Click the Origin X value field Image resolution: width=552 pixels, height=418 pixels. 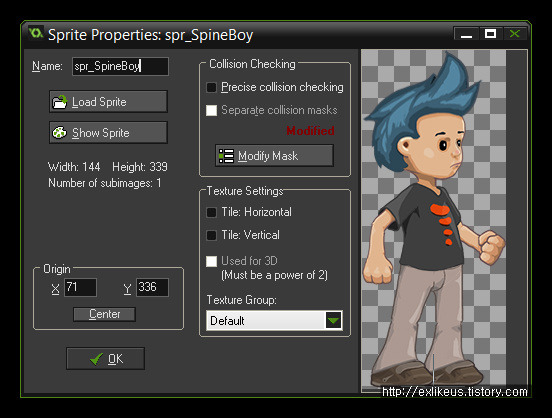pos(80,287)
